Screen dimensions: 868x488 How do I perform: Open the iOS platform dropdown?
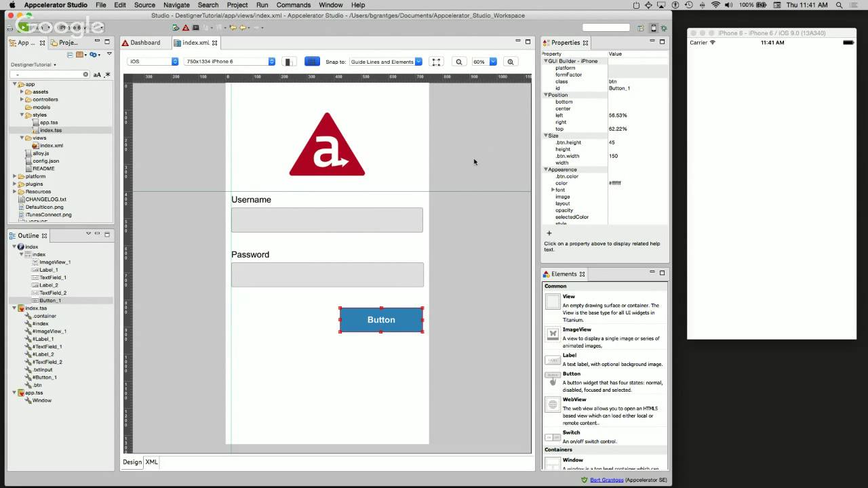pyautogui.click(x=153, y=62)
